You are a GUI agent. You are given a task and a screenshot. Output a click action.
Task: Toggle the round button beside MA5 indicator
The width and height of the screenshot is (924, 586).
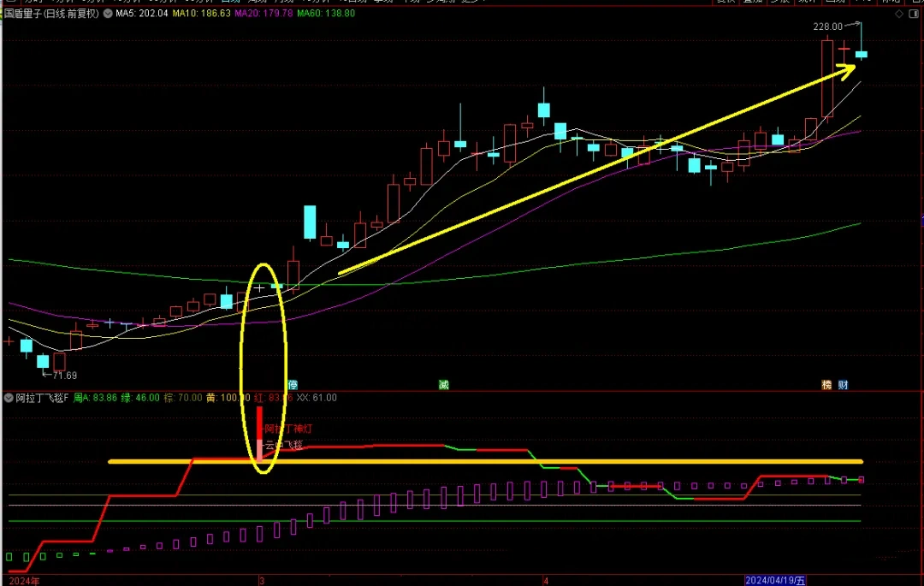[108, 15]
